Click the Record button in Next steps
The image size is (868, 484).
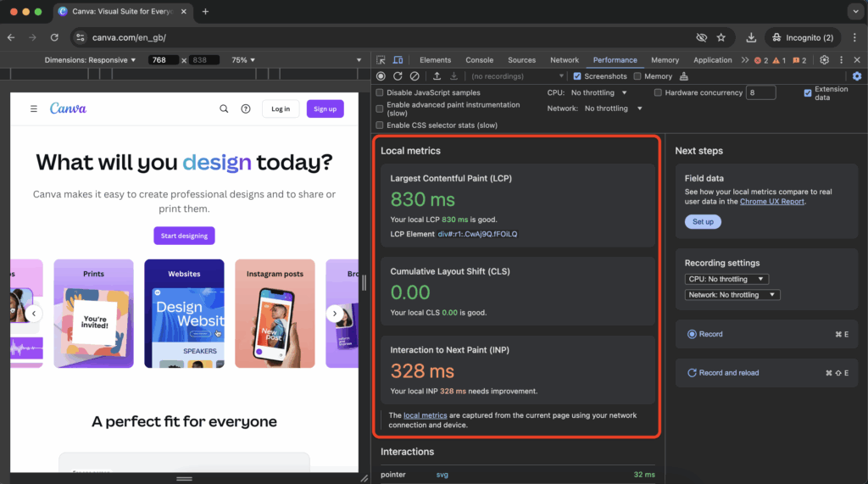(766, 334)
